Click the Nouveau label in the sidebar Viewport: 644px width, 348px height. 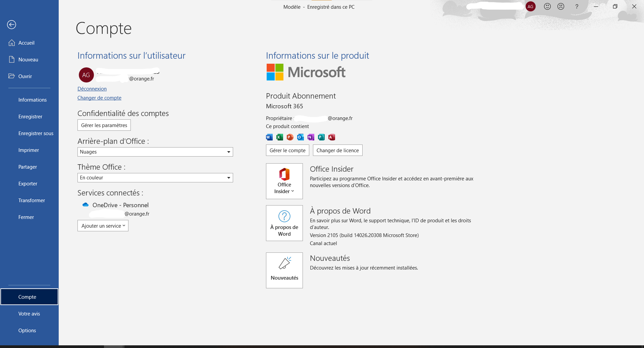[28, 60]
